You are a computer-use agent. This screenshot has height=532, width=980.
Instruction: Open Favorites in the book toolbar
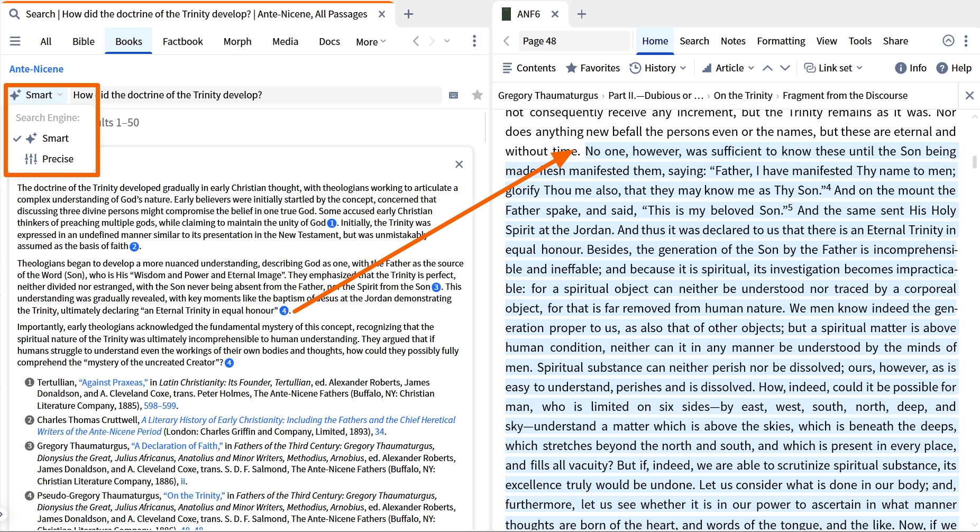[x=593, y=68]
